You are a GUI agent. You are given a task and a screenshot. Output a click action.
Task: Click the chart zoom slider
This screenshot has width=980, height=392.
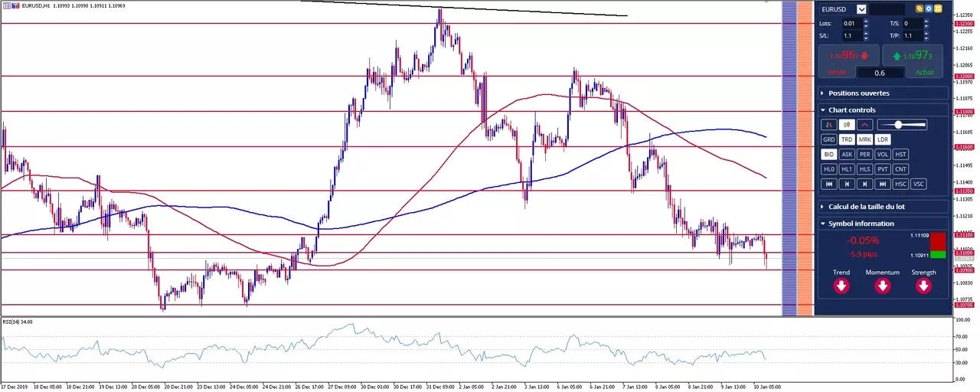[x=902, y=125]
